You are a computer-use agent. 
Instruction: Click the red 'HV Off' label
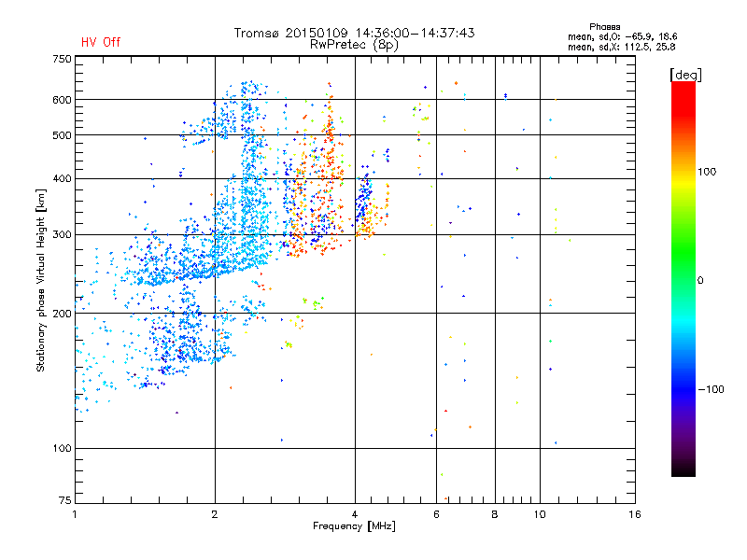[101, 42]
